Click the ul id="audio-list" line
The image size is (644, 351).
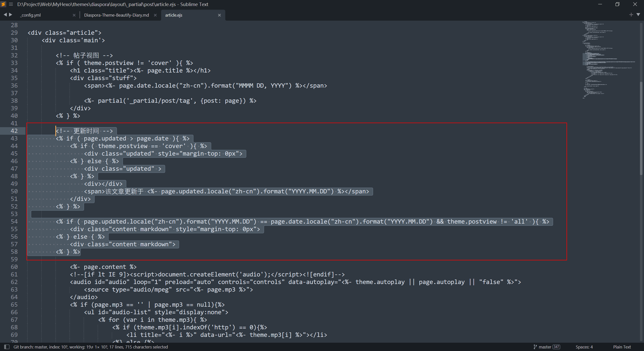(156, 312)
